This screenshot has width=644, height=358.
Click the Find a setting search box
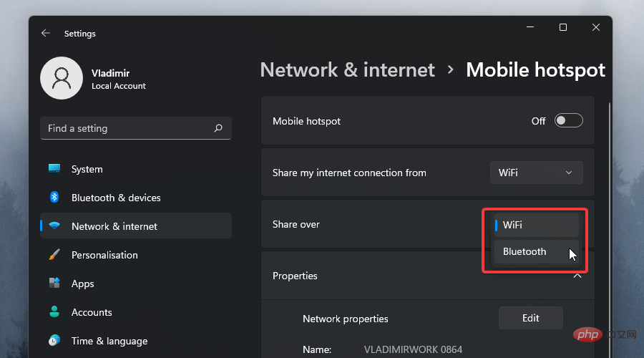(x=129, y=128)
